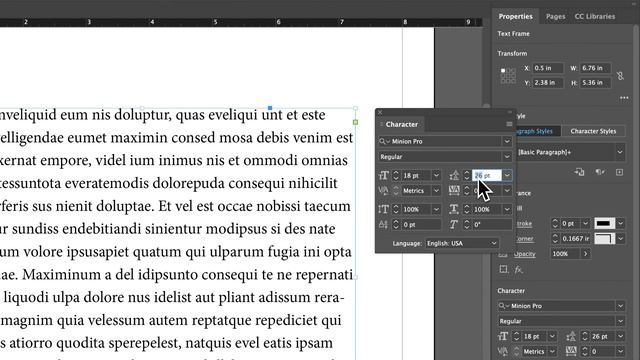Select the Transform reference point grid
This screenshot has height=360, width=640.
pos(508,76)
